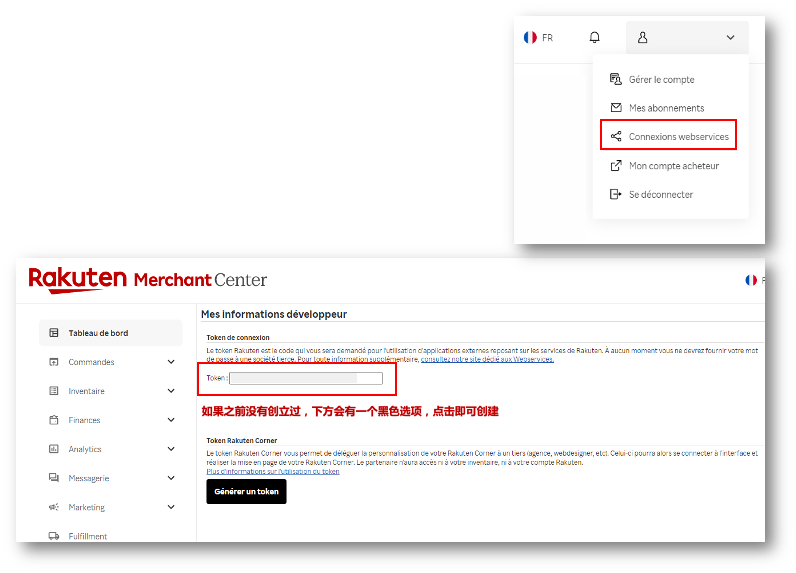This screenshot has height=573, width=796.
Task: Click the French flag in Merchant Center header
Action: coord(751,280)
